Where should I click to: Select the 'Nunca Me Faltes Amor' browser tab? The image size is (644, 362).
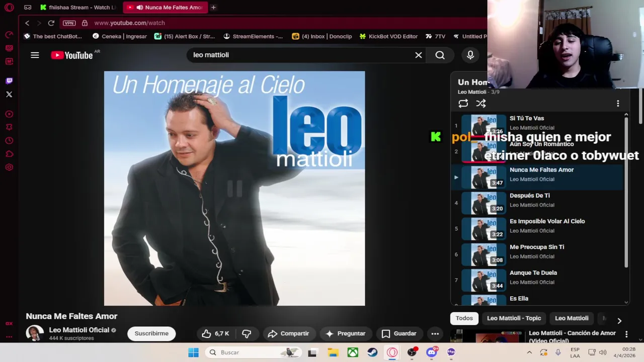165,8
